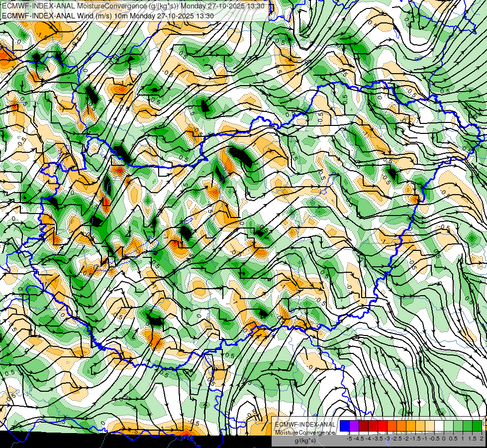Image resolution: width=487 pixels, height=448 pixels.
Task: Click the legend label MoistureConvergence
Action: coord(305,433)
